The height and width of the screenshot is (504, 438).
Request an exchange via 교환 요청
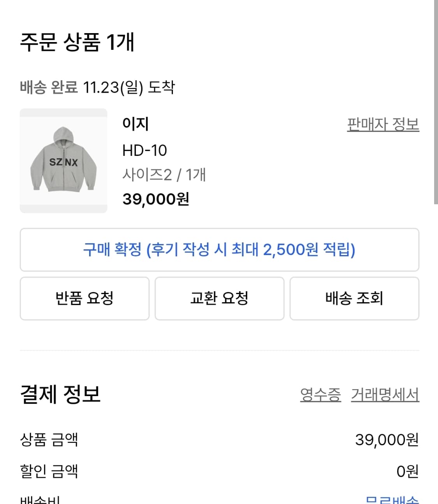point(219,298)
